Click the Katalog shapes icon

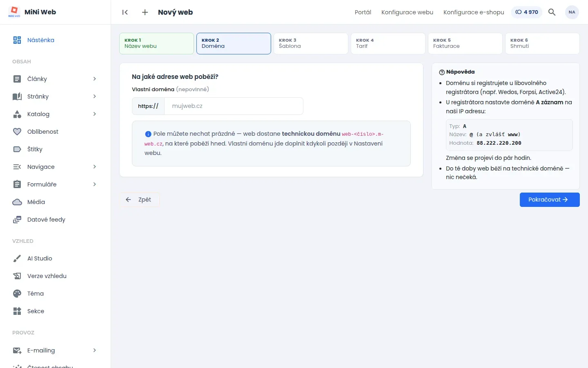click(x=17, y=114)
